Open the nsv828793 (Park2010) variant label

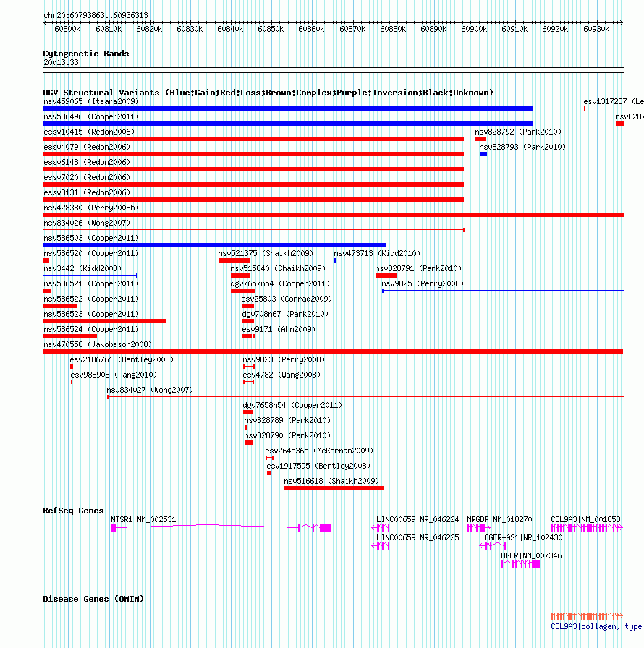point(522,147)
